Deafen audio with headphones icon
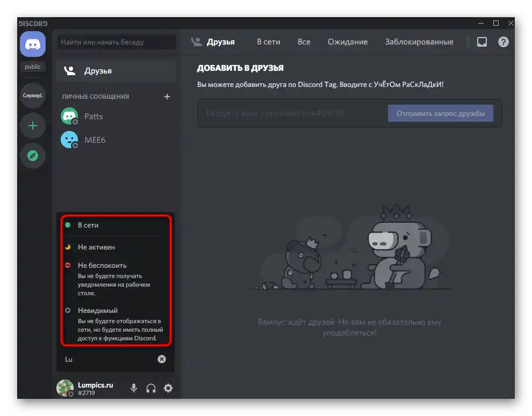 [x=151, y=388]
